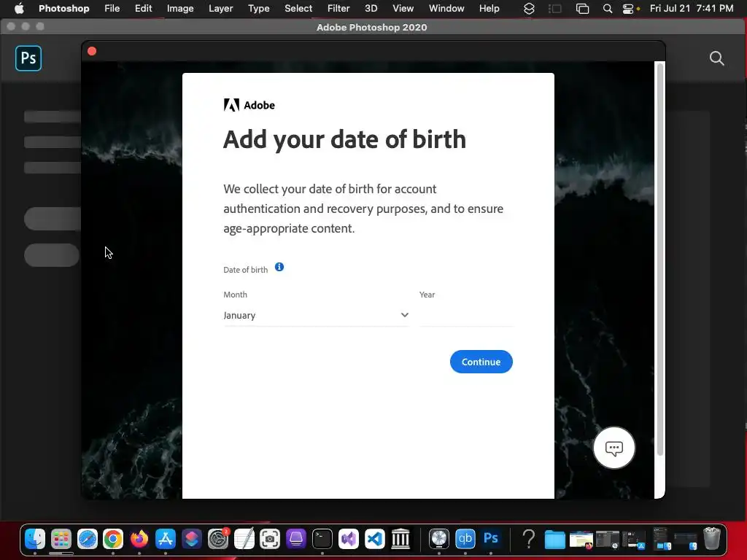Viewport: 747px width, 560px height.
Task: Open Firefox from the Dock
Action: 139,539
